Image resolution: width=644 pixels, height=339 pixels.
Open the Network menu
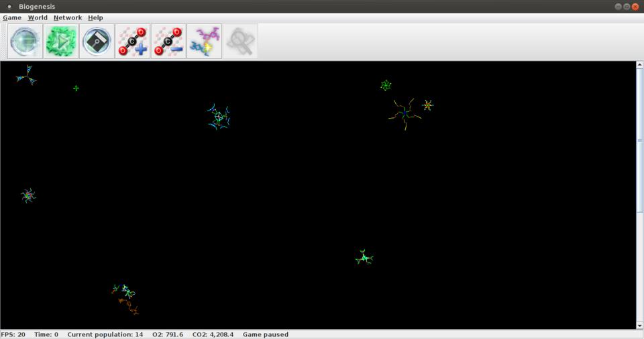(x=68, y=17)
